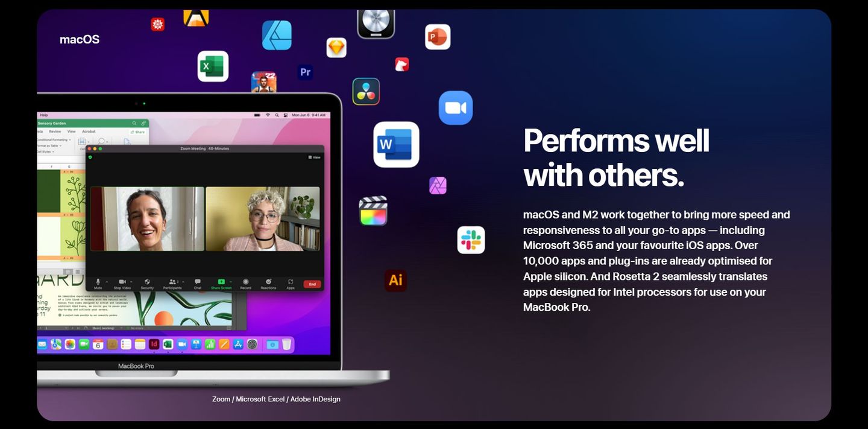Image resolution: width=868 pixels, height=429 pixels.
Task: Open the Final Cut Pro clapperboard icon
Action: pyautogui.click(x=373, y=211)
